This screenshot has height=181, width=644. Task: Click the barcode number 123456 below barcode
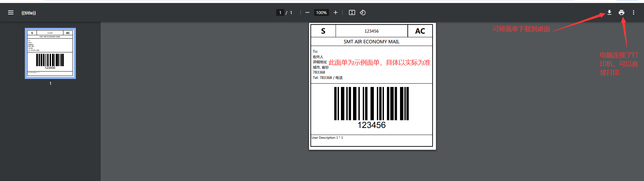pos(371,125)
